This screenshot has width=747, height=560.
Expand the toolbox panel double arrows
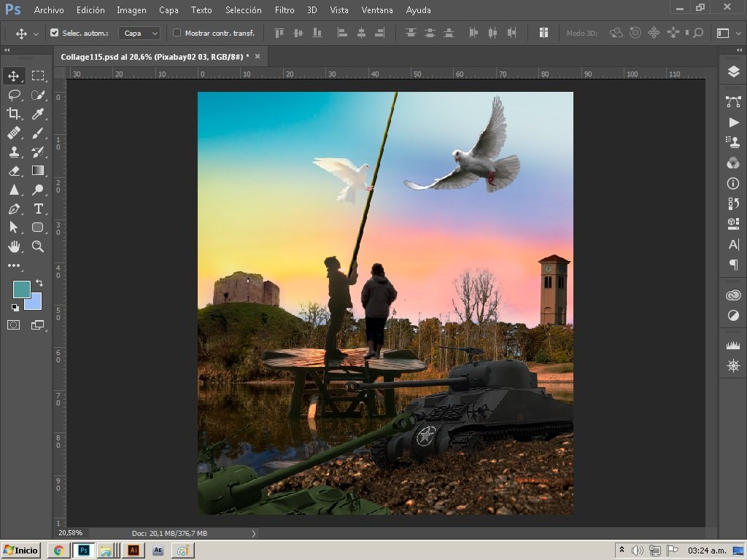[x=7, y=50]
